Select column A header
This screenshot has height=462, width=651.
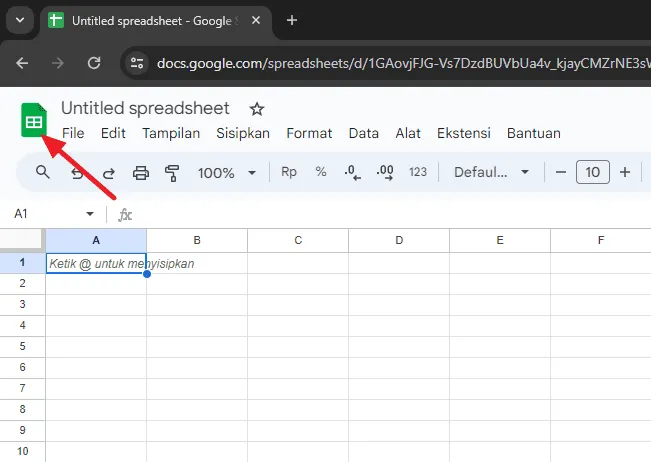[96, 240]
